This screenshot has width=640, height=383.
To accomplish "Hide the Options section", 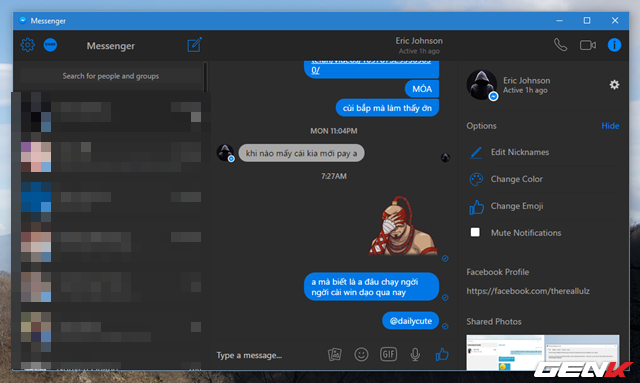I will 610,126.
